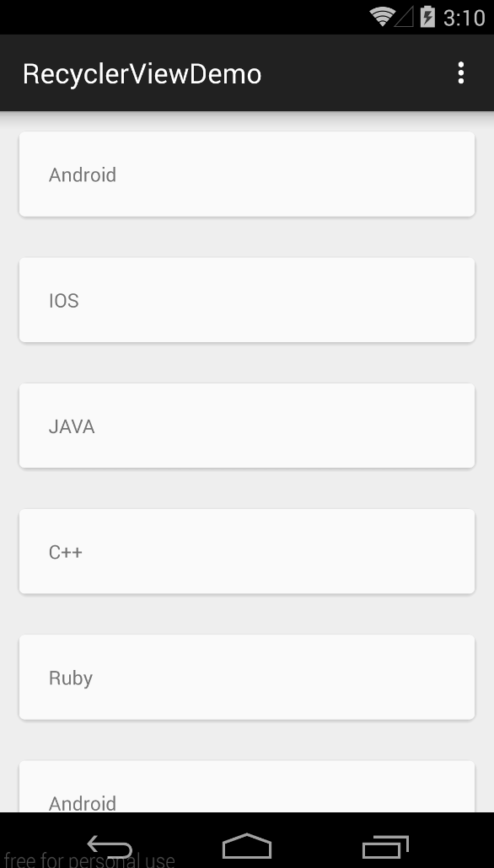Image resolution: width=494 pixels, height=868 pixels.
Task: Open the Recent apps button
Action: click(385, 847)
